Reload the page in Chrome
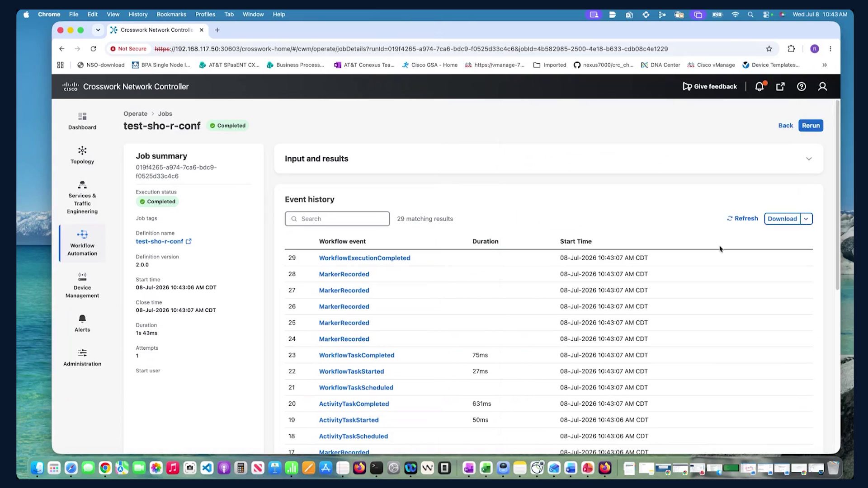This screenshot has height=488, width=868. click(93, 49)
